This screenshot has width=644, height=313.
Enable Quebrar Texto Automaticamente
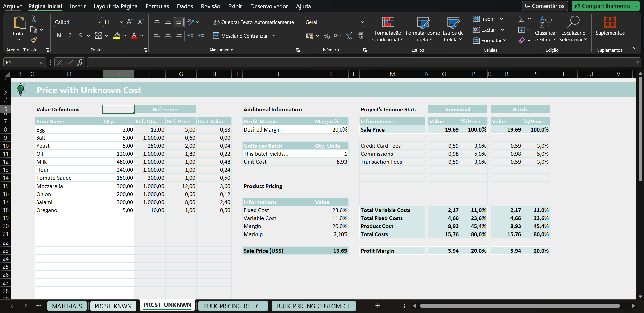254,22
